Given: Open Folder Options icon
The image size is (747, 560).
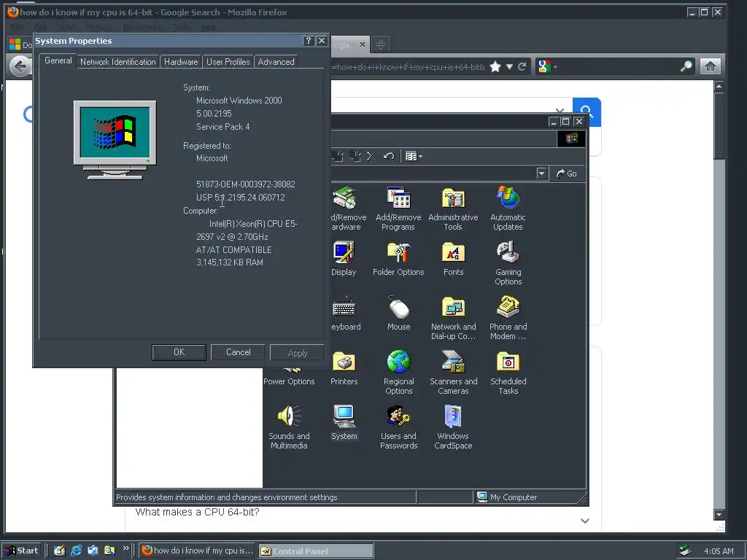Looking at the screenshot, I should pyautogui.click(x=398, y=259).
